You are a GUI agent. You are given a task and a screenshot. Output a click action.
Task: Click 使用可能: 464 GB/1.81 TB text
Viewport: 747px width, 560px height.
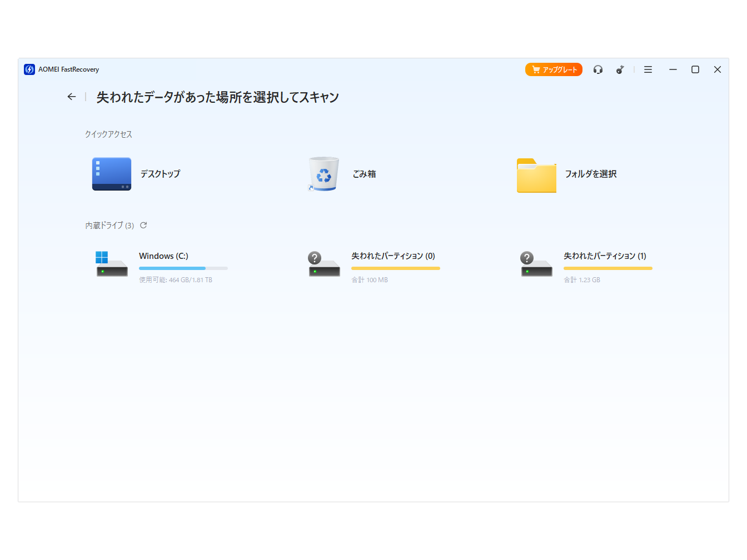176,280
